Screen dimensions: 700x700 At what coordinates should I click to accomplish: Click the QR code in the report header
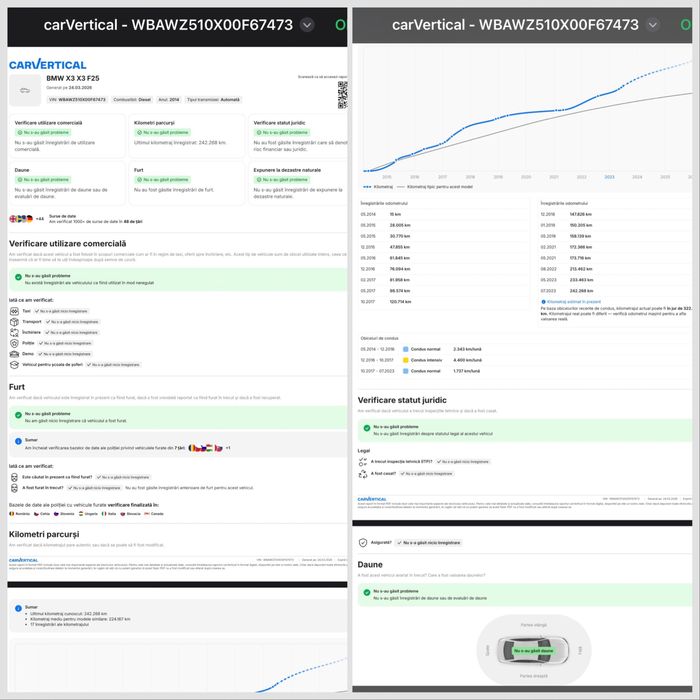coord(342,95)
